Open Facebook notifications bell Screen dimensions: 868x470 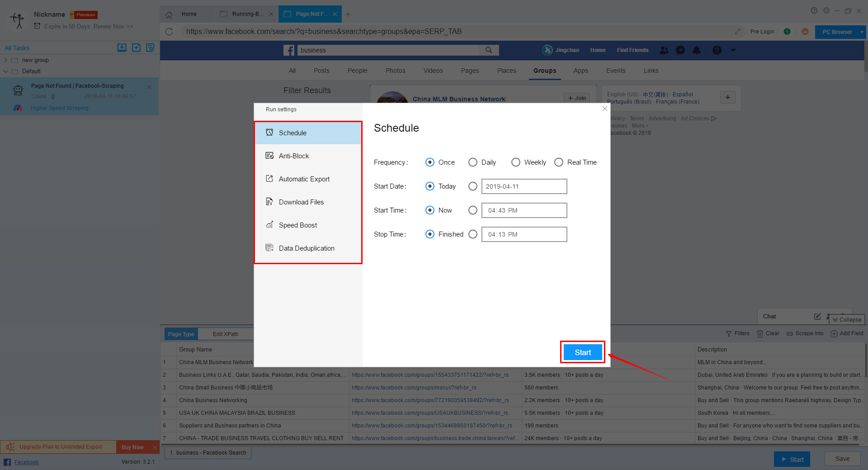click(x=697, y=50)
